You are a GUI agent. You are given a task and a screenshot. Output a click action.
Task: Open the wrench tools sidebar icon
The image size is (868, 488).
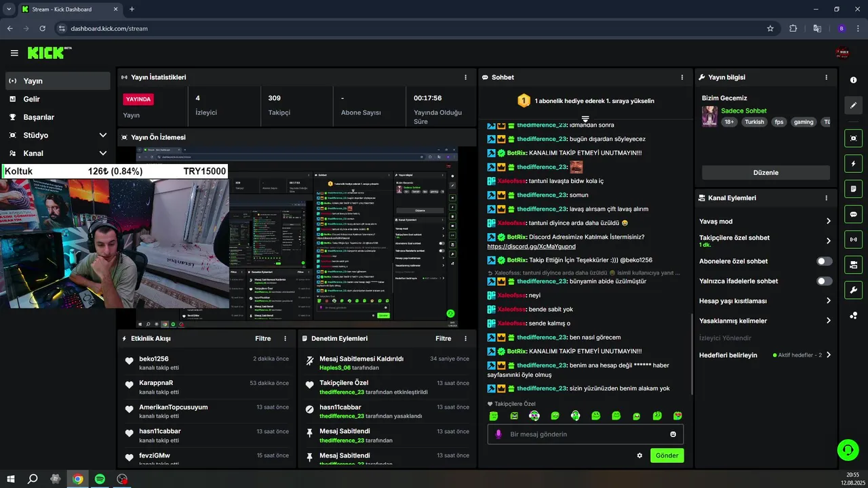click(853, 290)
